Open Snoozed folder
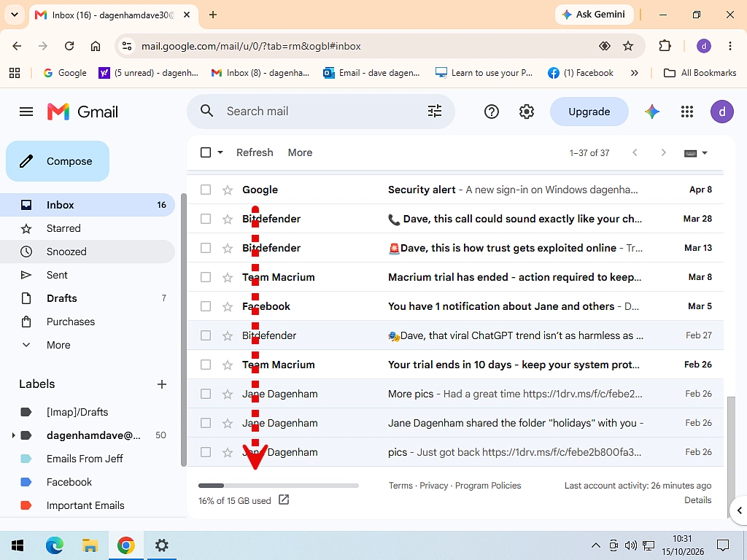Screen dimensions: 747x560 click(88, 252)
